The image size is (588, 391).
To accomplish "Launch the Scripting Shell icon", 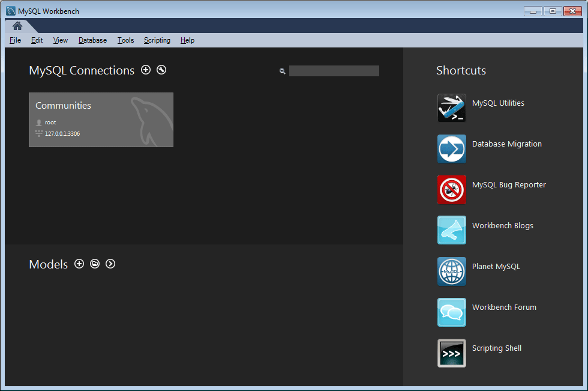I will coord(451,353).
